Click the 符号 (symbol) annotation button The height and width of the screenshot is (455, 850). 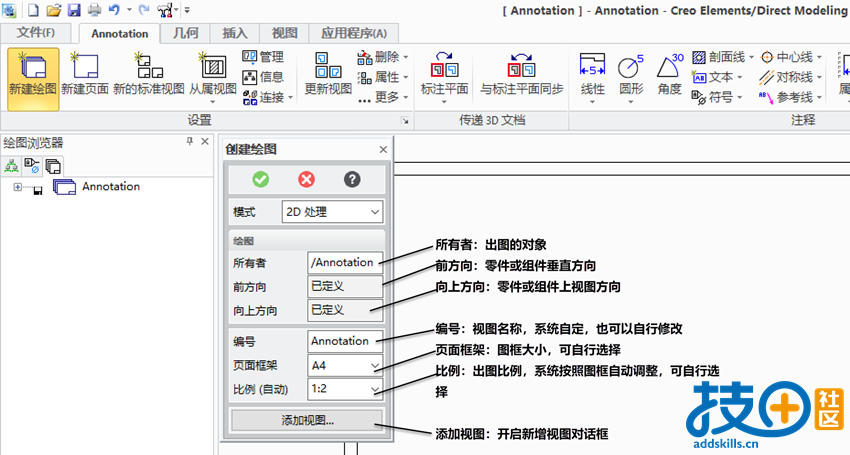click(716, 97)
